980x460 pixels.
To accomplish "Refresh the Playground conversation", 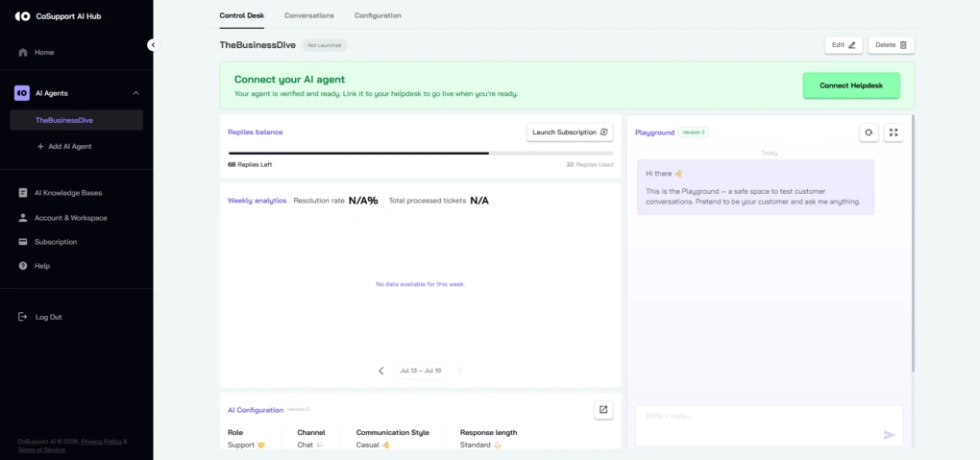I will (869, 133).
